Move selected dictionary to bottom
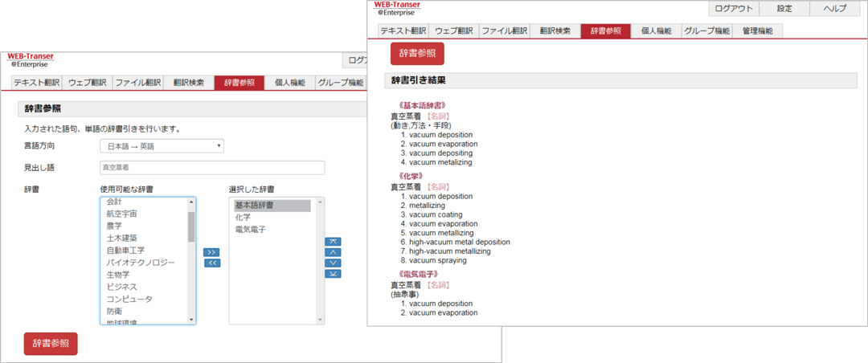This screenshot has height=363, width=868. (x=333, y=273)
